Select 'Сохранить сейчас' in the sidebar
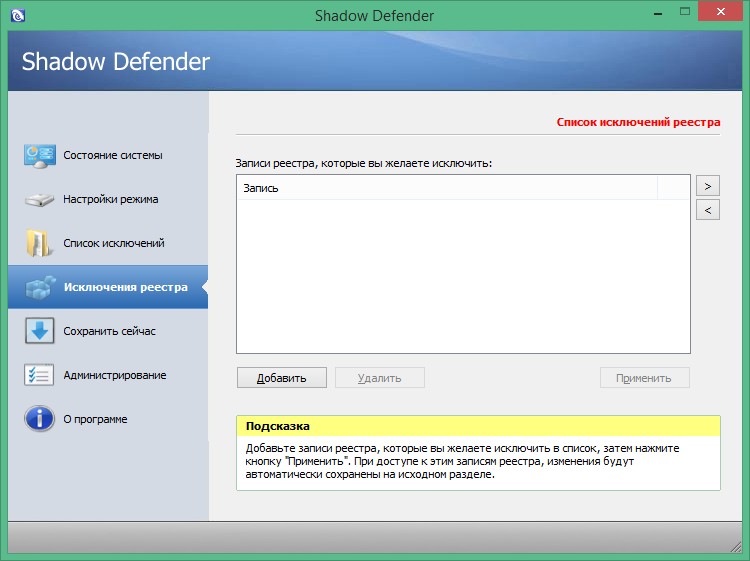Screen dimensions: 750x561 click(109, 331)
